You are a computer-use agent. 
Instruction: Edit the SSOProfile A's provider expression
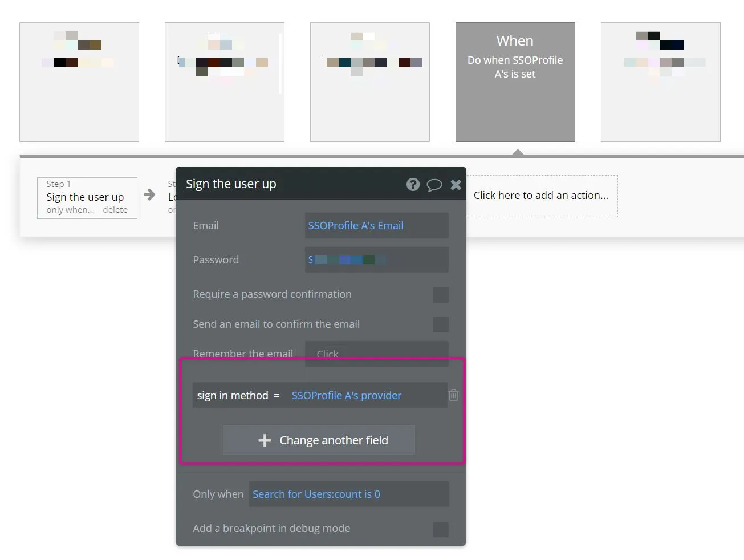tap(347, 395)
